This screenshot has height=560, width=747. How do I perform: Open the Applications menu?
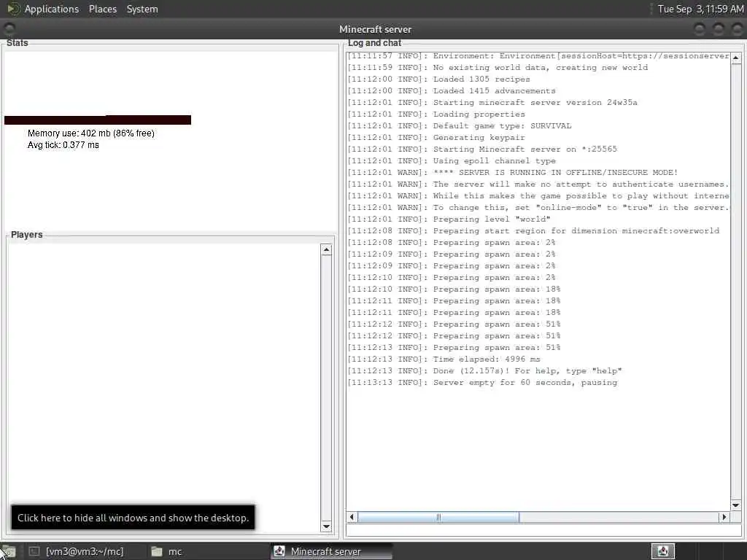point(52,9)
